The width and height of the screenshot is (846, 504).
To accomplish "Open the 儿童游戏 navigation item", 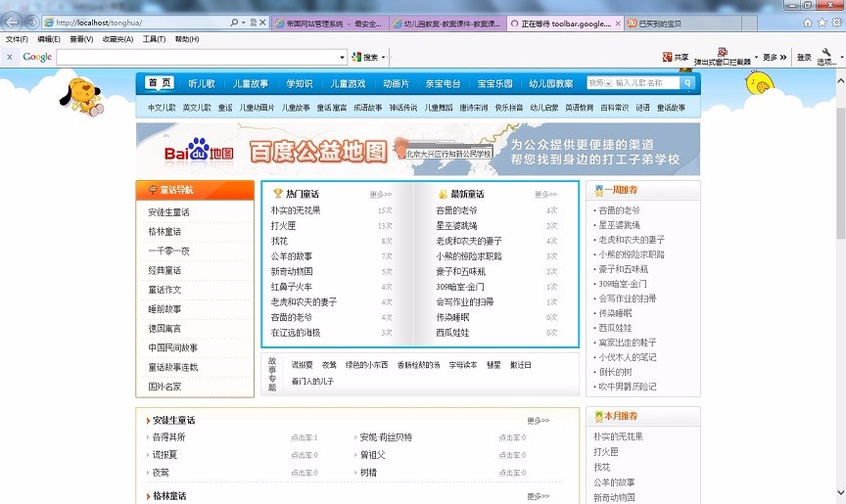I will [x=348, y=83].
